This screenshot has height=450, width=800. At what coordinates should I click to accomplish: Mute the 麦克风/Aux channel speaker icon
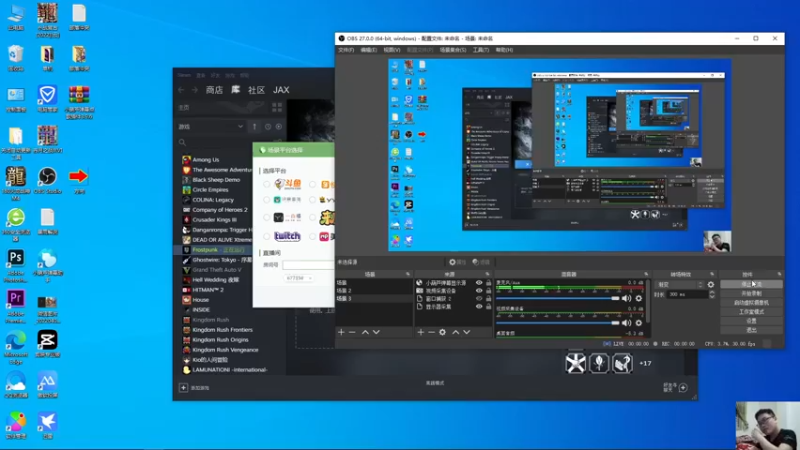(627, 298)
